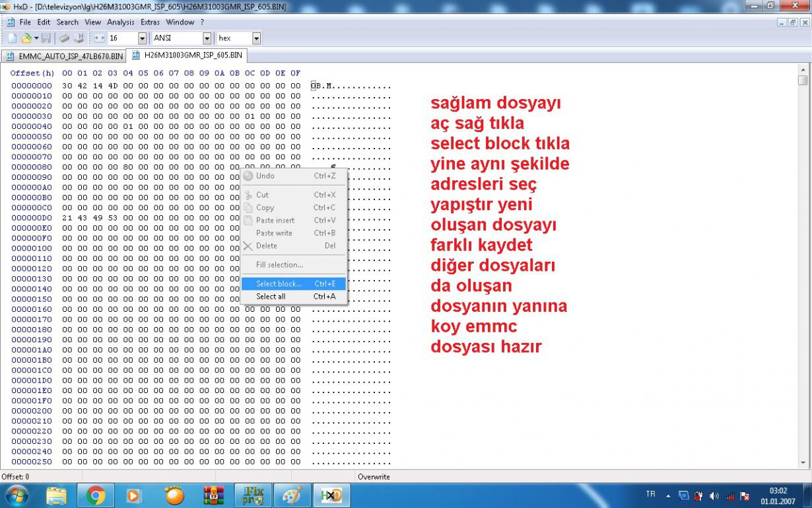This screenshot has width=812, height=508.
Task: Click the New file toolbar icon
Action: [12, 38]
